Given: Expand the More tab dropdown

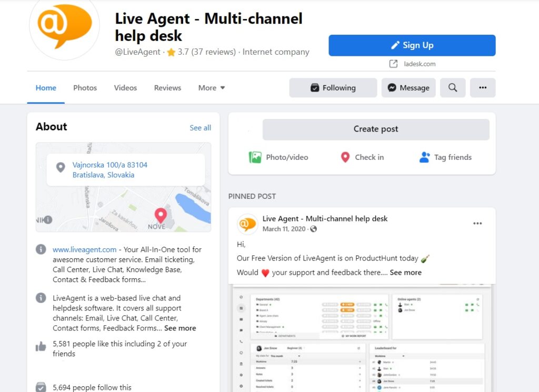Looking at the screenshot, I should coord(211,88).
